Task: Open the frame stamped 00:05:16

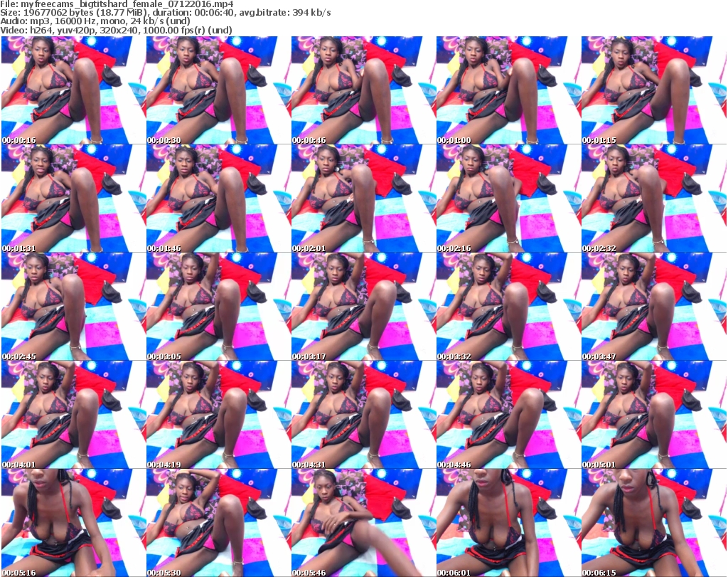Action: pyautogui.click(x=73, y=523)
